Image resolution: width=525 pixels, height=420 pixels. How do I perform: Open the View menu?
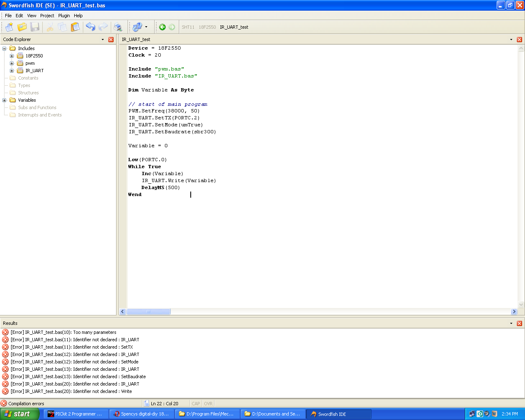coord(32,16)
